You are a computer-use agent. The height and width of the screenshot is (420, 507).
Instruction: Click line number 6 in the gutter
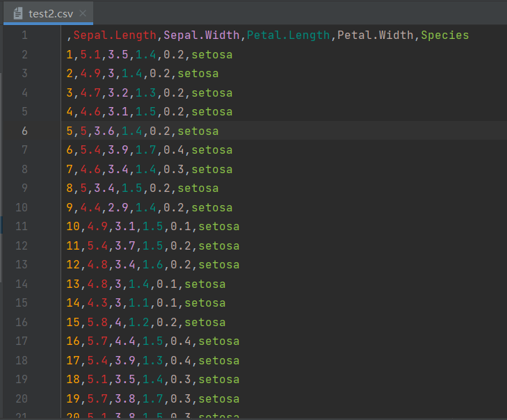tap(24, 131)
